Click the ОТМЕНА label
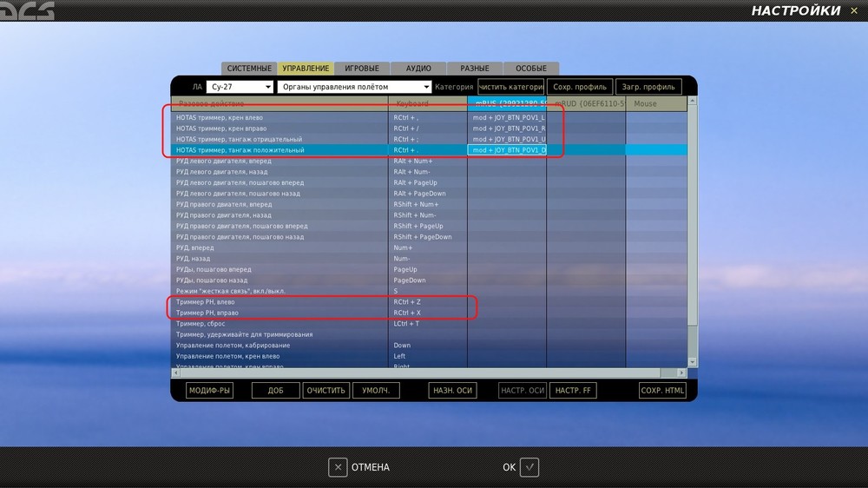Viewport: 868px width, 488px height. coord(371,467)
